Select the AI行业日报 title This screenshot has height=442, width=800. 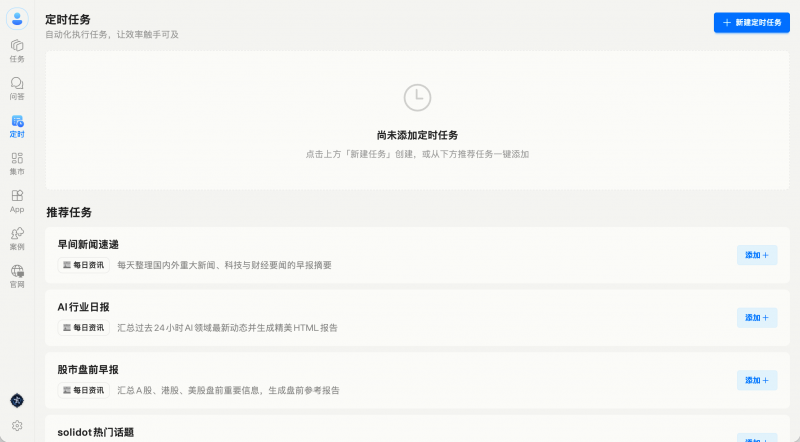(x=83, y=307)
